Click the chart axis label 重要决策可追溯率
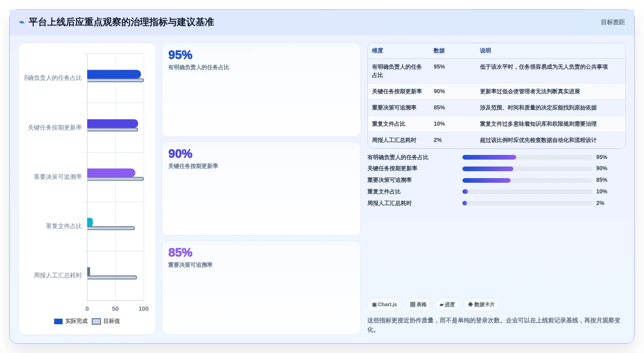This screenshot has height=353, width=644. coord(57,177)
